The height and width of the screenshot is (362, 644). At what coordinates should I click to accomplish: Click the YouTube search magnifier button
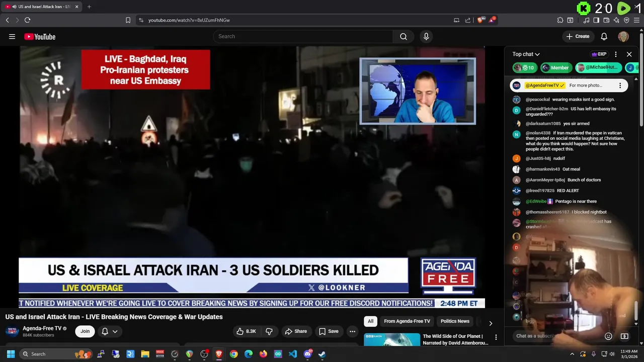[x=404, y=36]
